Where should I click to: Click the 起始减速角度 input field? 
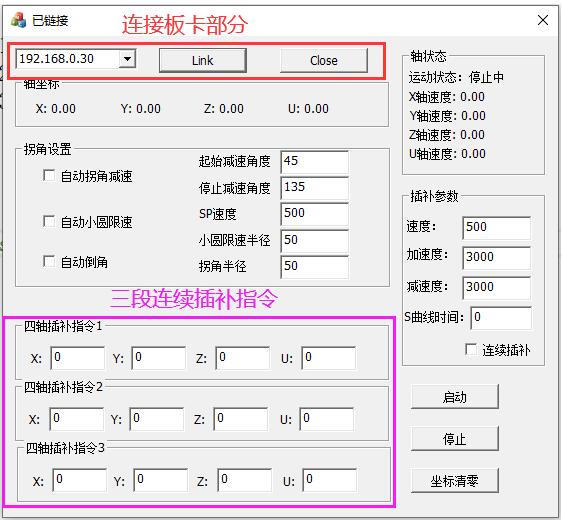[315, 162]
